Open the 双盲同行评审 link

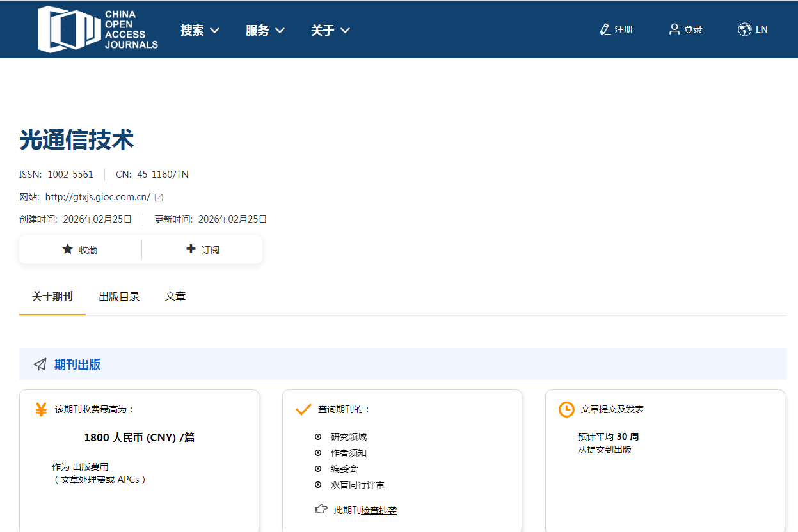[358, 485]
